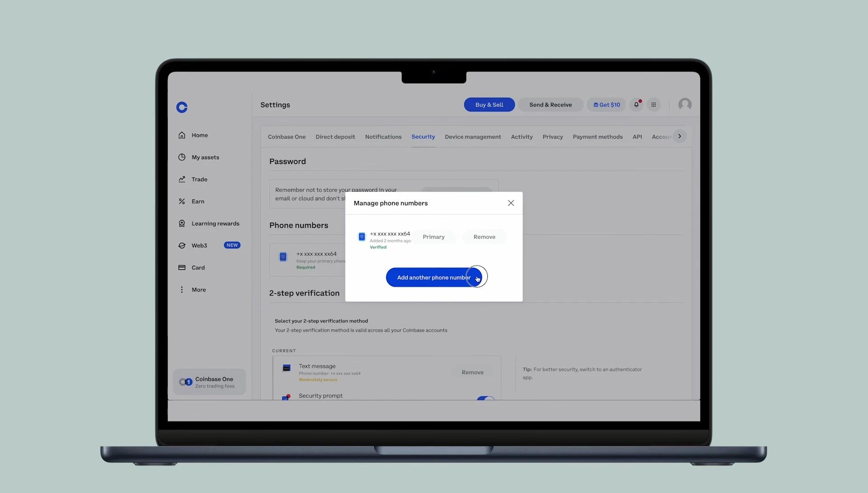The width and height of the screenshot is (868, 493).
Task: Open Trade in sidebar
Action: [x=199, y=180]
